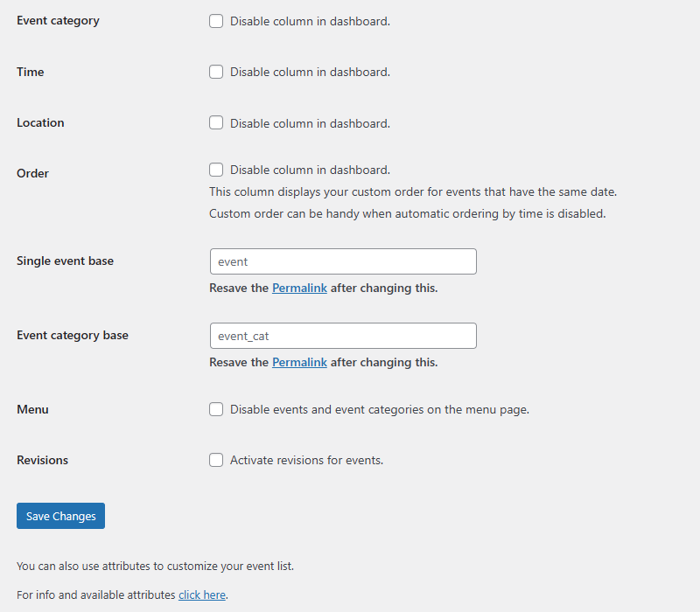Enable Location disable column checkbox
700x612 pixels.
(216, 122)
